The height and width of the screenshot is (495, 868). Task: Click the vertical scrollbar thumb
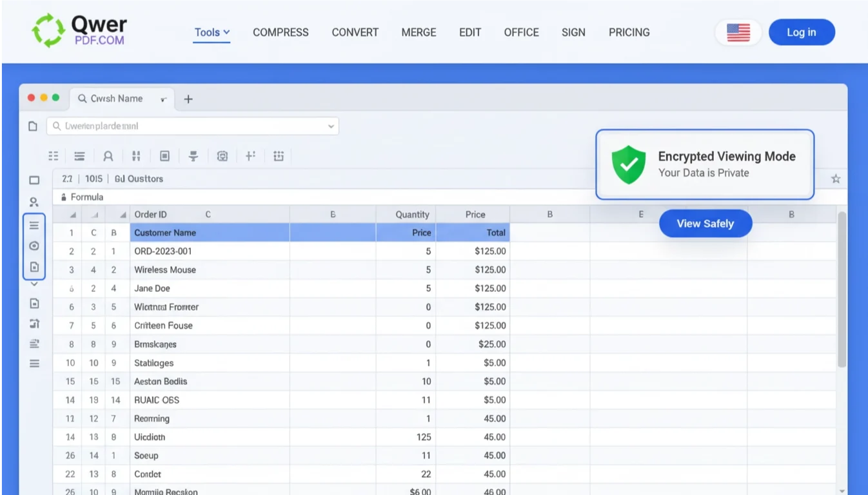pyautogui.click(x=842, y=289)
